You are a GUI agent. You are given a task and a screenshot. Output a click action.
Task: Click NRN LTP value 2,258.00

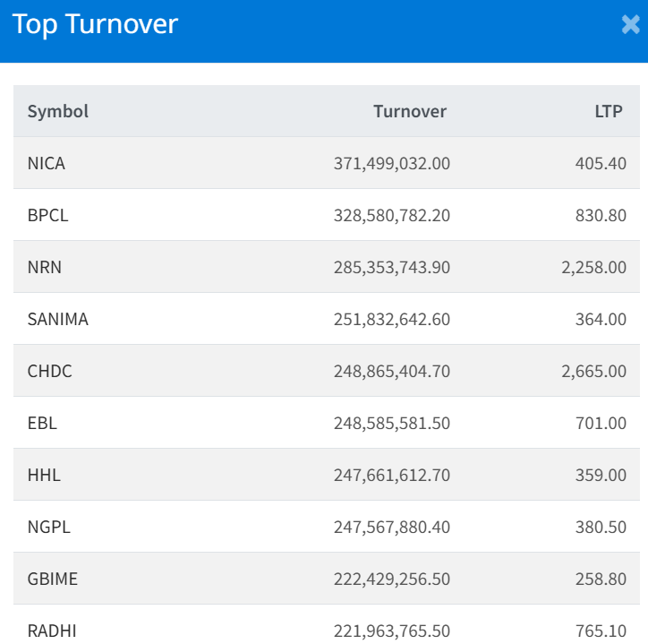click(594, 268)
